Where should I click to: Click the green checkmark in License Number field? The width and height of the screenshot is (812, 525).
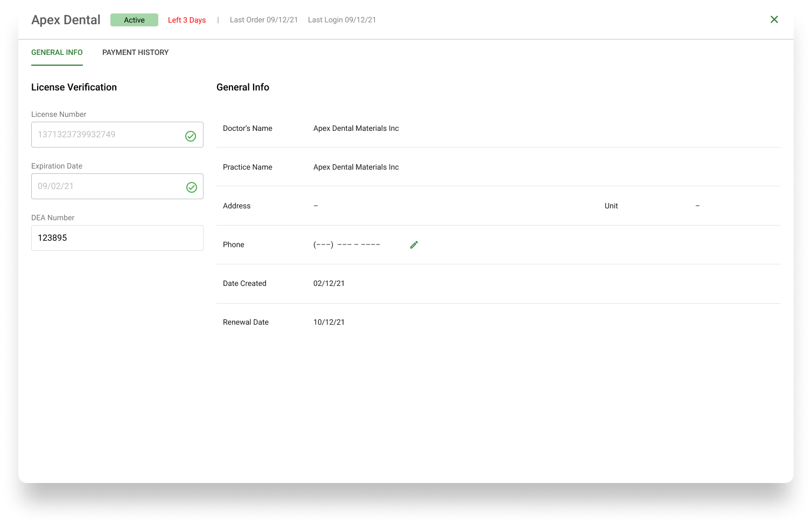pyautogui.click(x=191, y=136)
